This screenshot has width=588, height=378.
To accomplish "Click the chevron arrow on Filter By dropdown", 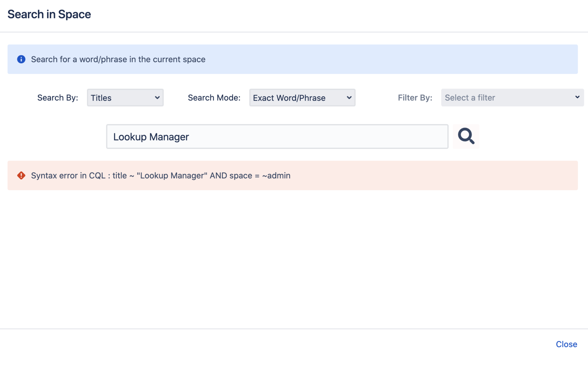I will 577,97.
